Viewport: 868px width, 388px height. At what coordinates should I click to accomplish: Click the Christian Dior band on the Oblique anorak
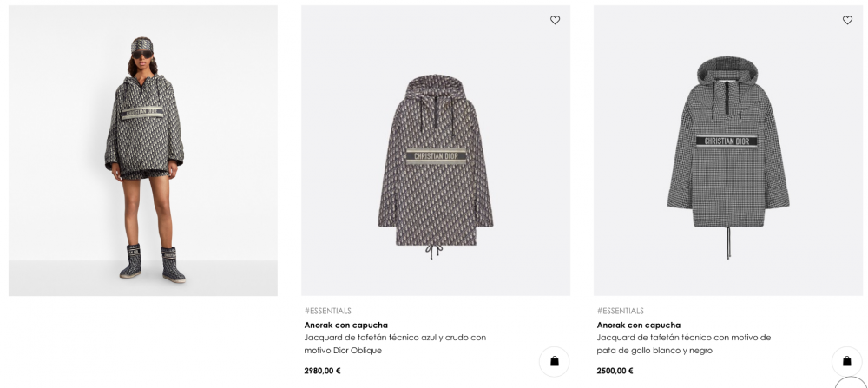[436, 156]
